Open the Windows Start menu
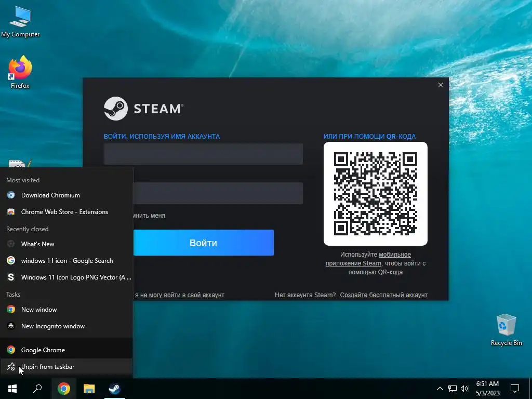532x399 pixels. 12,389
